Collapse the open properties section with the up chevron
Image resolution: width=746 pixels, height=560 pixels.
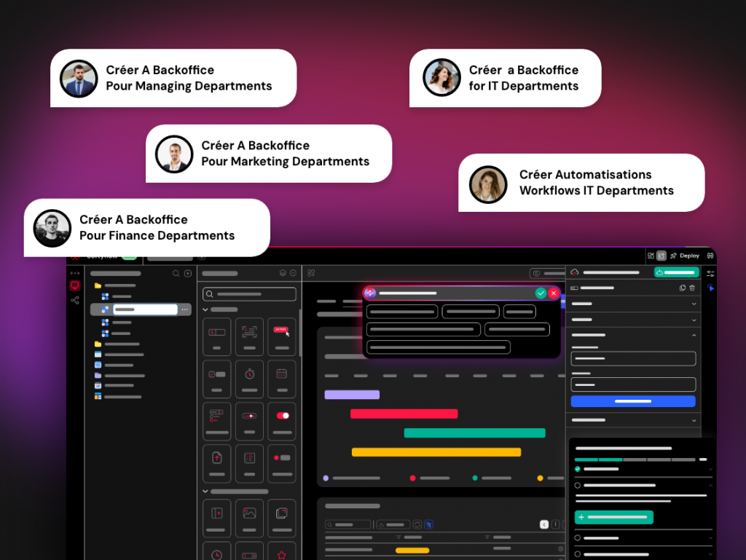(693, 335)
